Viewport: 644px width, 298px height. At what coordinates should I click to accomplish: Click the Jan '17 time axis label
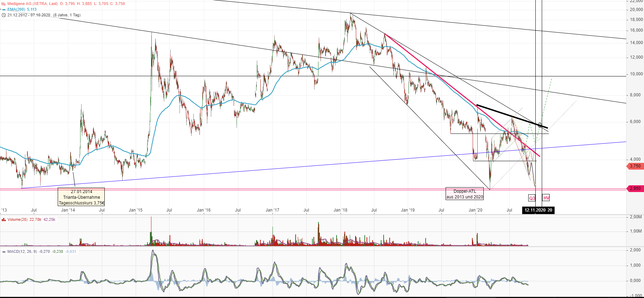272,210
